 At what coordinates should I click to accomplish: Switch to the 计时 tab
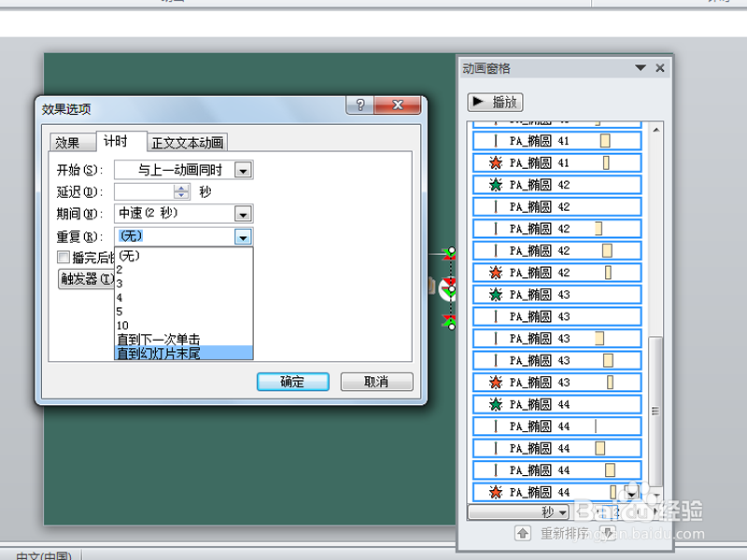[120, 141]
